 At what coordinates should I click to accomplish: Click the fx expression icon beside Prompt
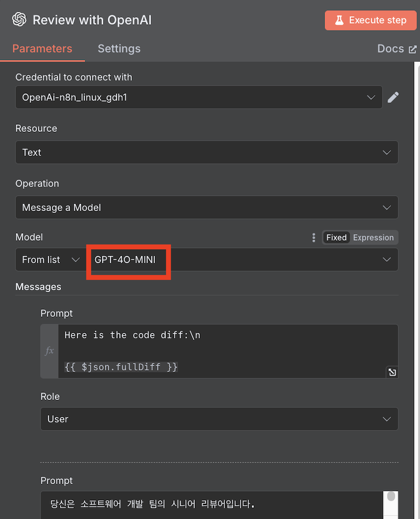tap(49, 351)
